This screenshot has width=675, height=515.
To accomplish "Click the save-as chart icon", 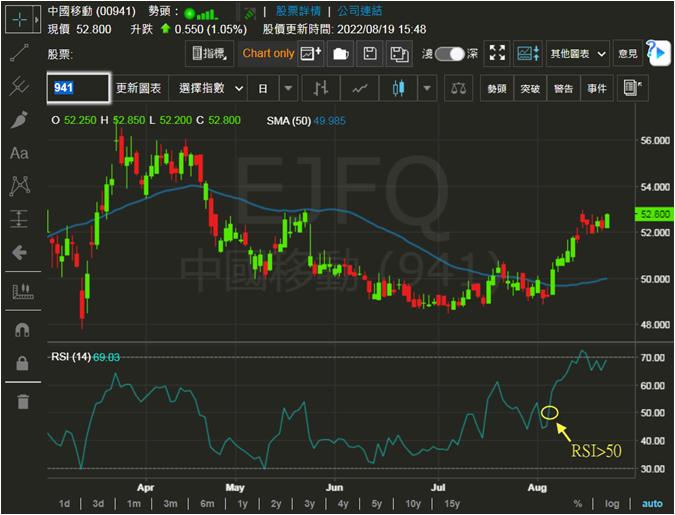I will [x=399, y=53].
